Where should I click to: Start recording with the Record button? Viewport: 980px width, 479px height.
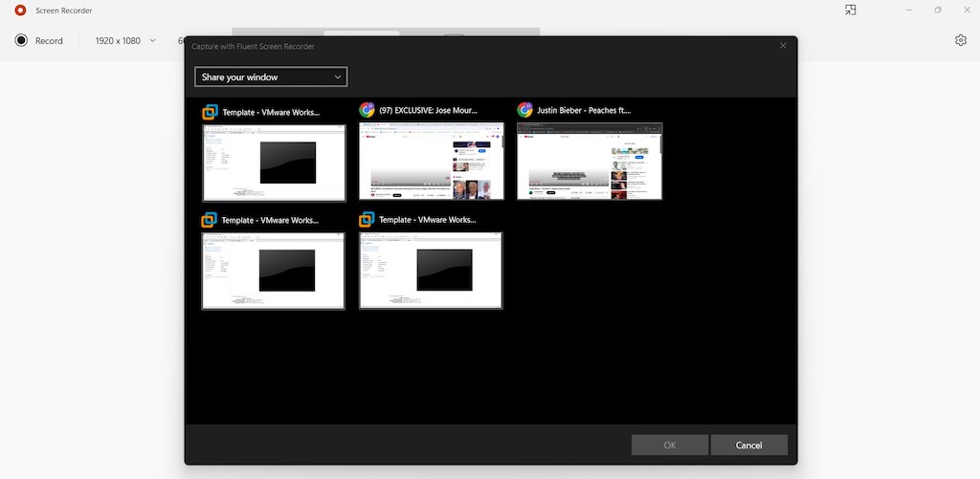pos(38,41)
